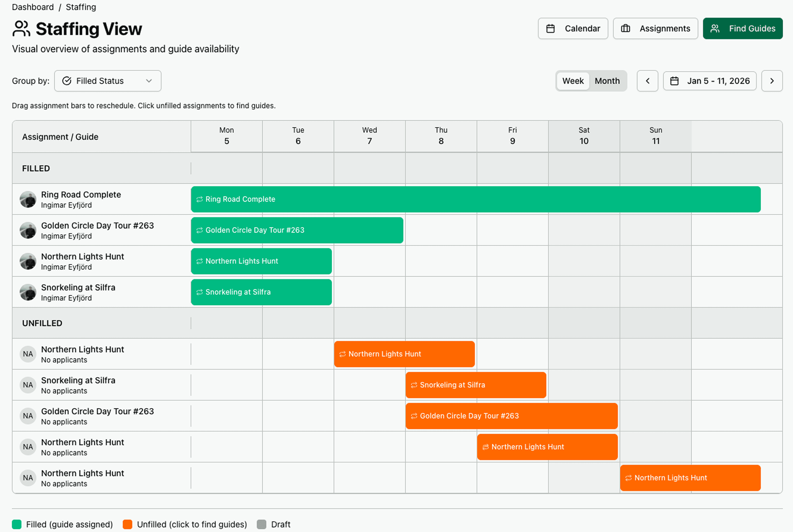Viewport: 793px width, 532px height.
Task: Click check-circle icon in Group by selector
Action: 67,81
